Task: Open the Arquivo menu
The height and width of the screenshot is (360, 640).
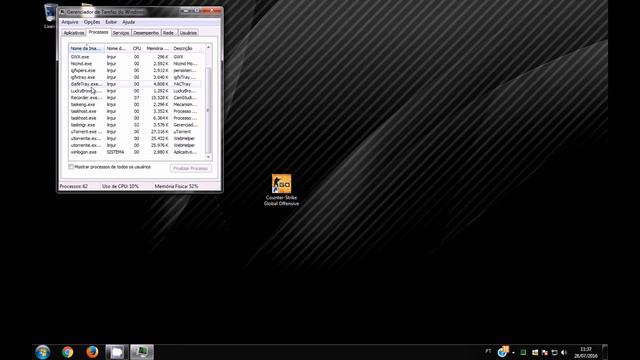Action: (x=70, y=22)
